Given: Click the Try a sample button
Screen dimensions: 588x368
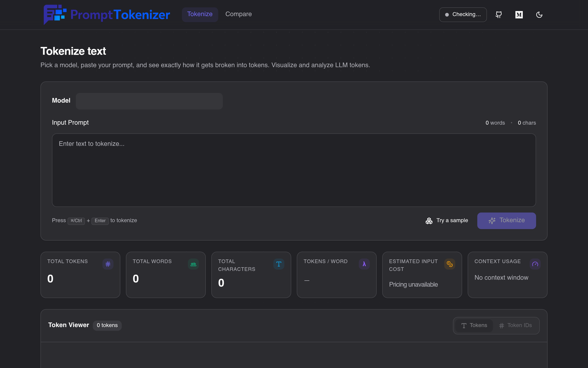Looking at the screenshot, I should pos(447,221).
